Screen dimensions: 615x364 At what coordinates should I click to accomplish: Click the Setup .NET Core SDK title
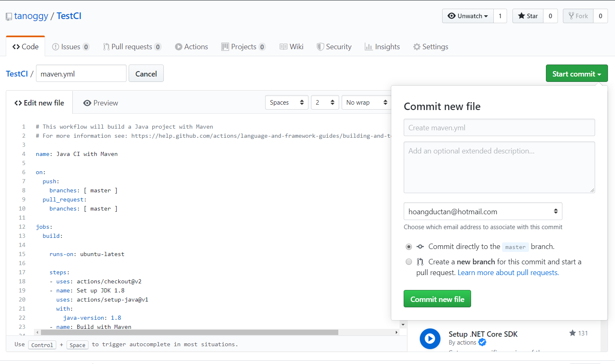coord(483,334)
